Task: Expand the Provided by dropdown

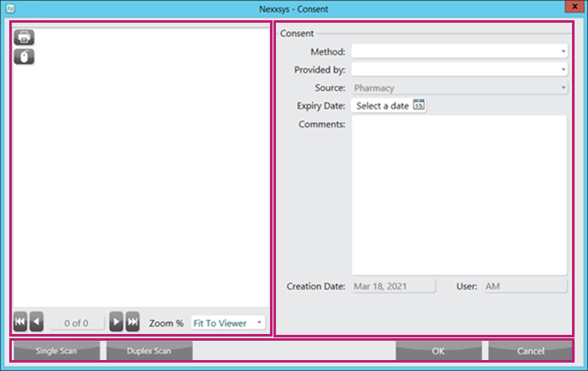Action: 458,70
